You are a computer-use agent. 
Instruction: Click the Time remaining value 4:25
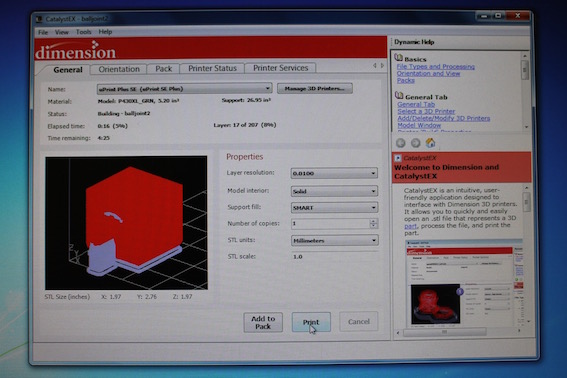click(104, 138)
